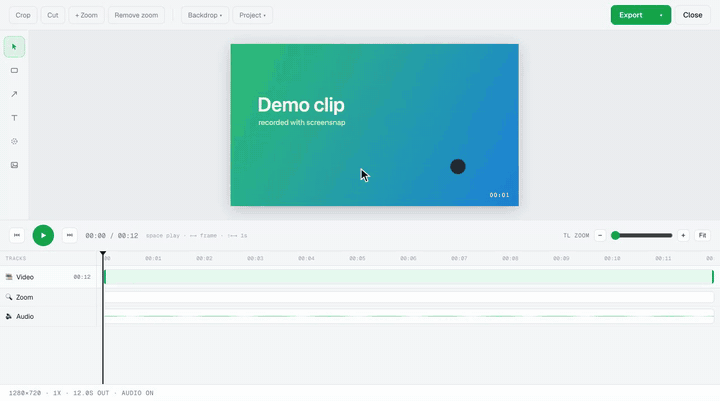This screenshot has width=720, height=401.
Task: Increase timeline zoom with plus button
Action: (x=683, y=235)
